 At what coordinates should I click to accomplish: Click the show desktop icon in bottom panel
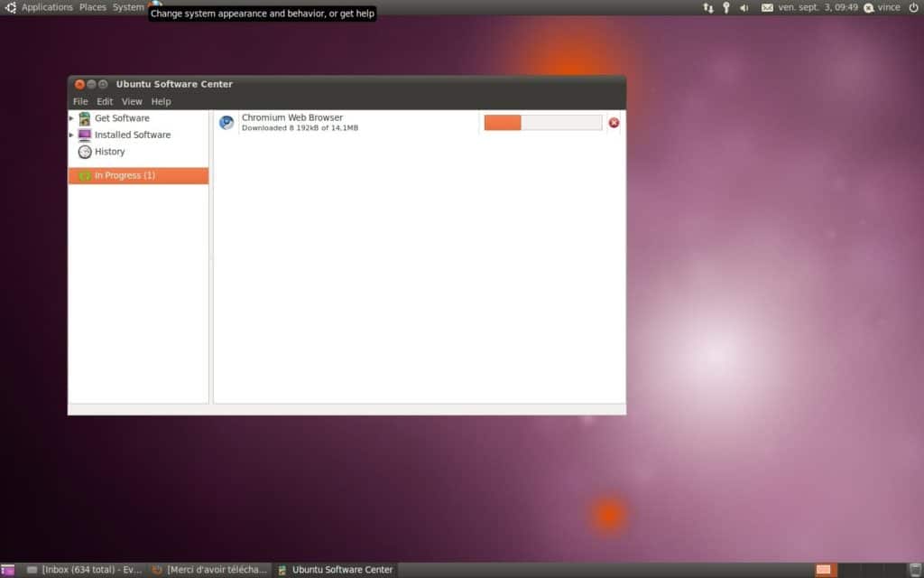pos(7,570)
